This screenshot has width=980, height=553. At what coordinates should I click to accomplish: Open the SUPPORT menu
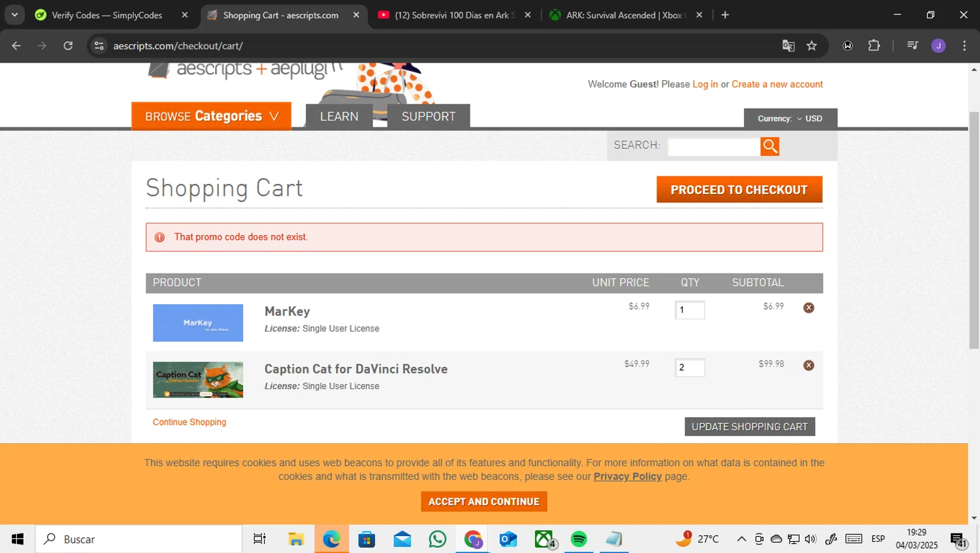(429, 116)
